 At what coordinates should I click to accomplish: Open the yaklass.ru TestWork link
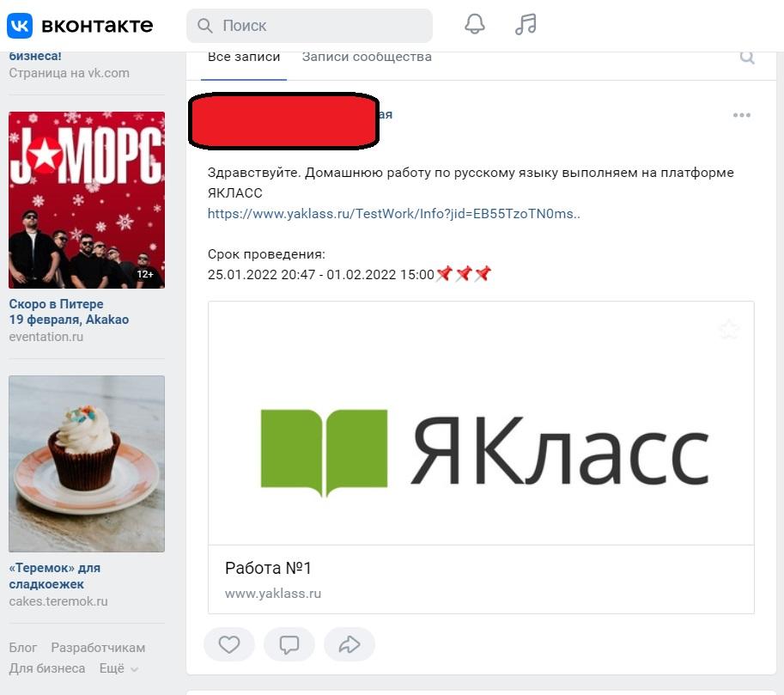click(x=394, y=214)
